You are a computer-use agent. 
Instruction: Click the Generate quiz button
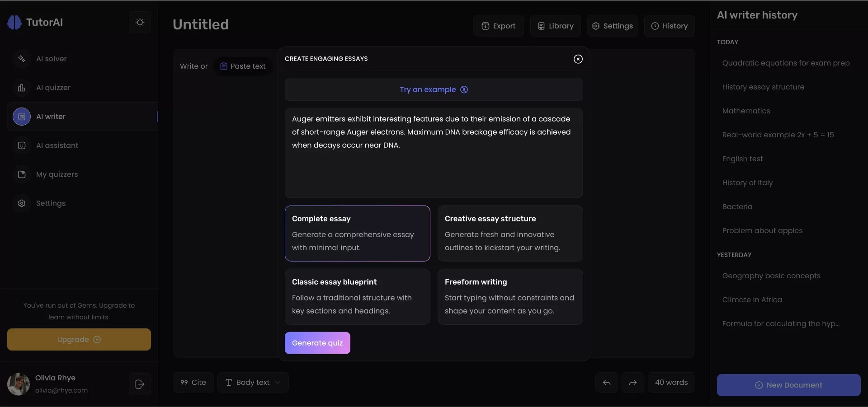[x=317, y=343]
